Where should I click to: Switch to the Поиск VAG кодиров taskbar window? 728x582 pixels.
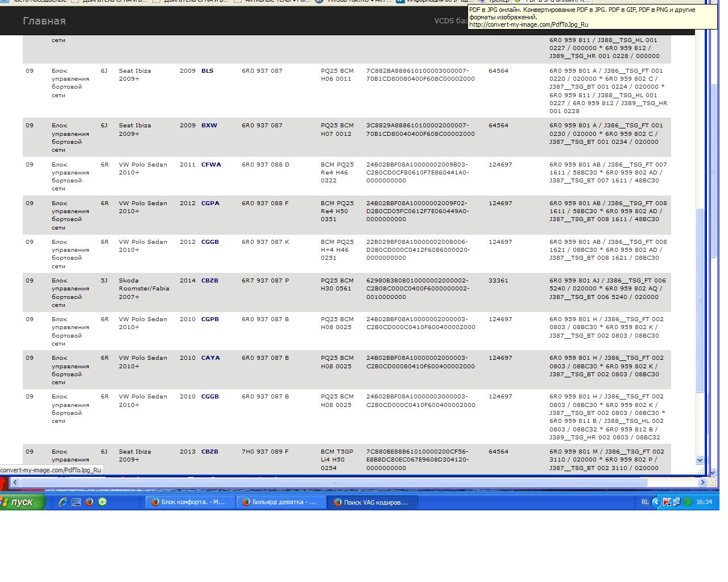(x=373, y=502)
